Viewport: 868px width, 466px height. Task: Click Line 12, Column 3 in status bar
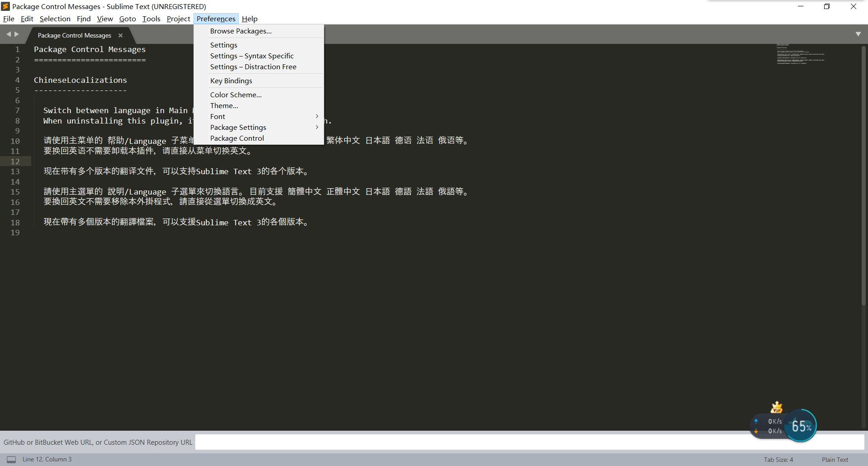[47, 459]
